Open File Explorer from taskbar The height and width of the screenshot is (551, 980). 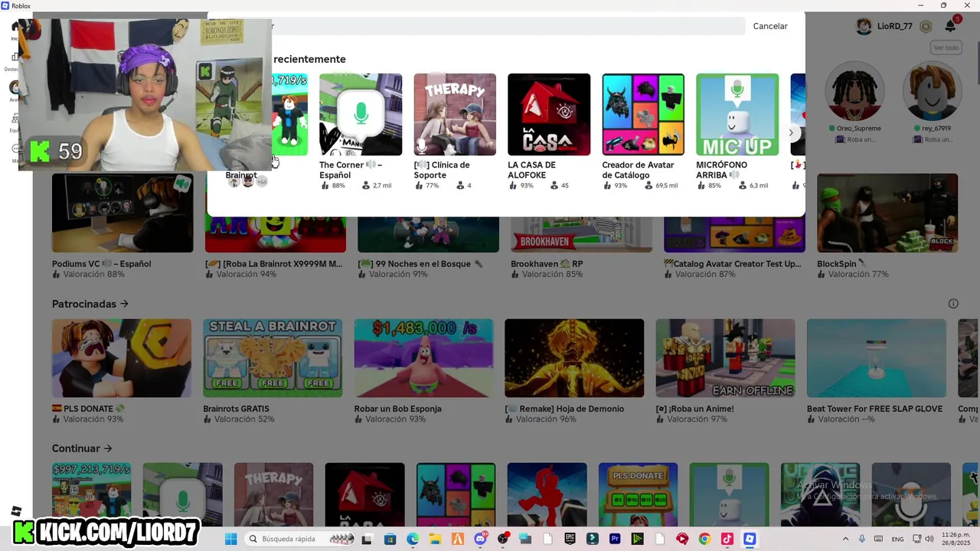click(x=435, y=539)
